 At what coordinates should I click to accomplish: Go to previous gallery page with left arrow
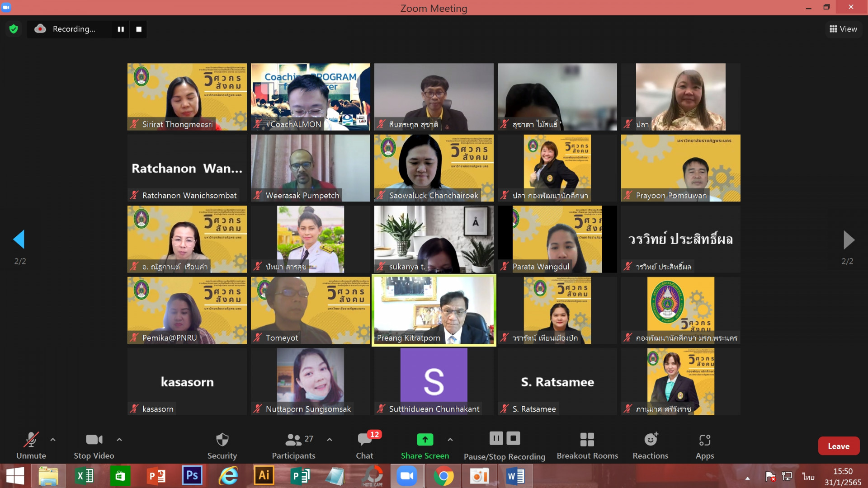(x=19, y=239)
